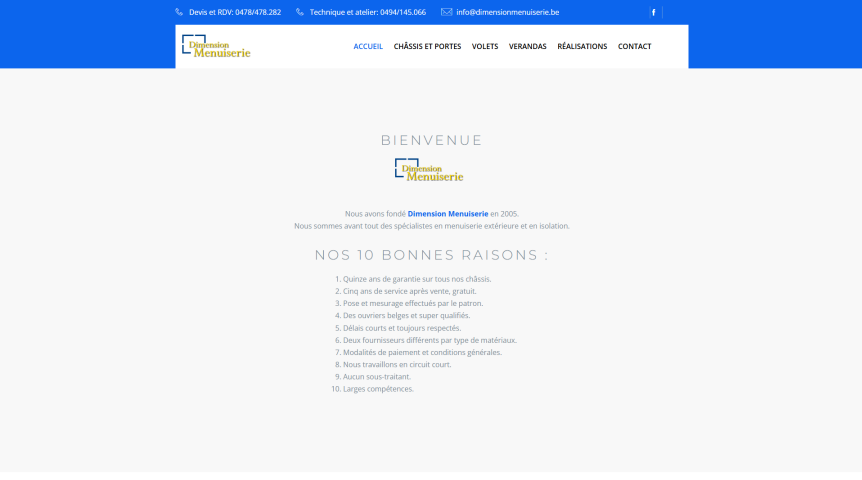Click the Dimension Menuiserie logo in the header
Screen dimensions: 862x480
tap(216, 46)
